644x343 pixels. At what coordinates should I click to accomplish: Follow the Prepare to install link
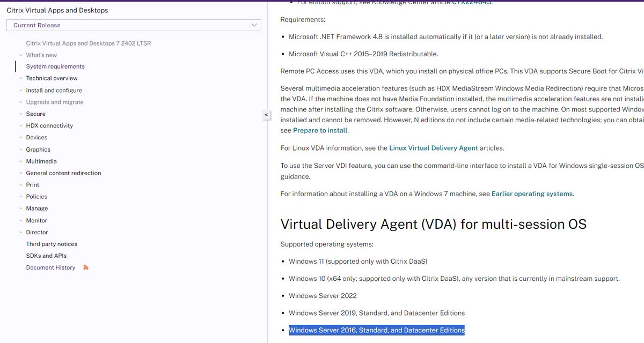click(320, 130)
